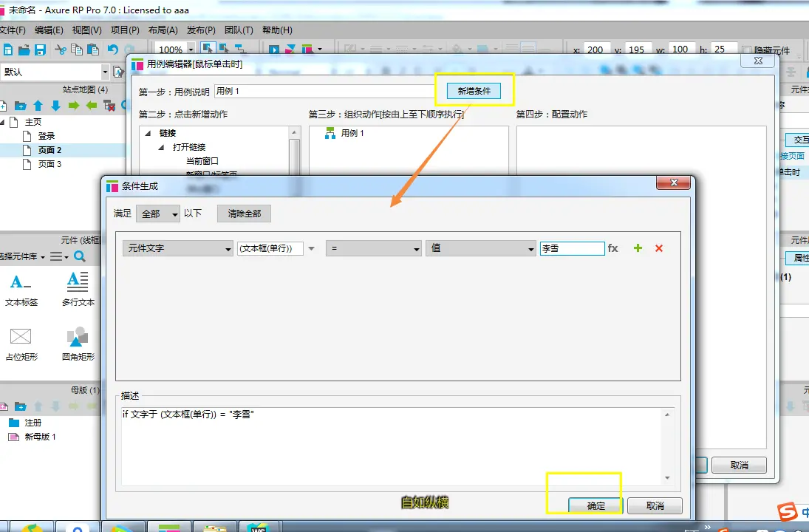This screenshot has width=809, height=532.
Task: Move the sitemap page up with blue arrow
Action: [38, 106]
